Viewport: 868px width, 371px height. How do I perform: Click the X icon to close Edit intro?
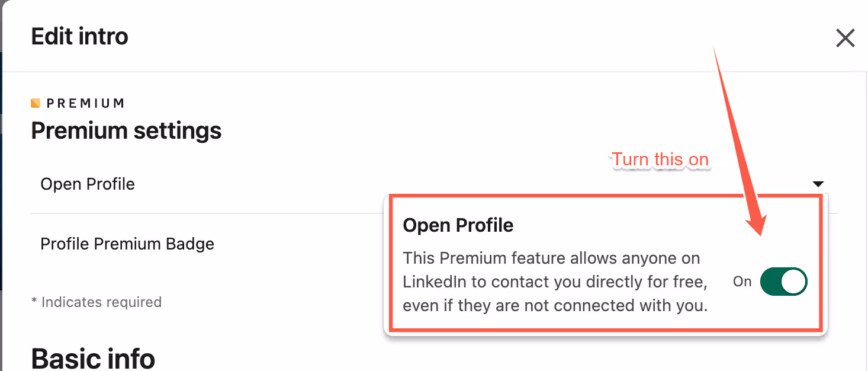[845, 38]
